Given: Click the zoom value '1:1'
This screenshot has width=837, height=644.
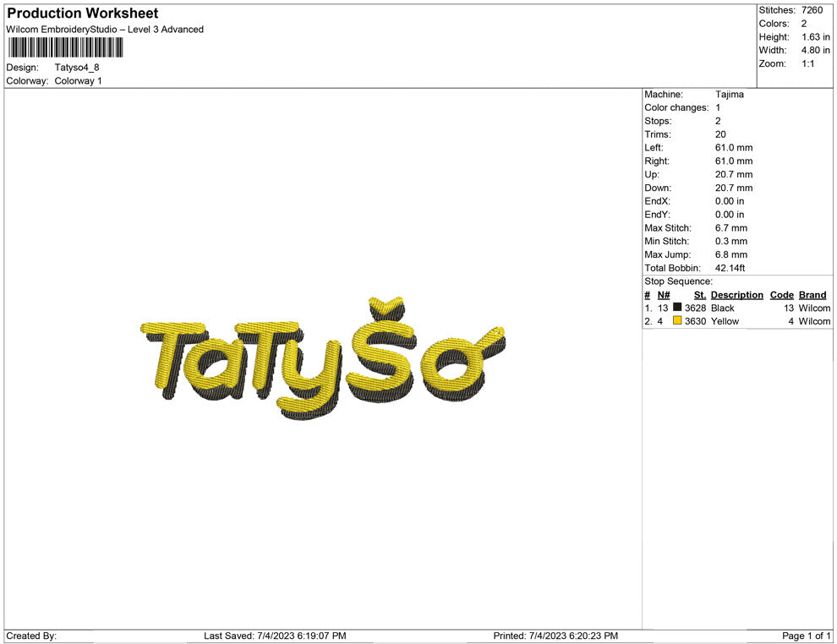Looking at the screenshot, I should 807,63.
